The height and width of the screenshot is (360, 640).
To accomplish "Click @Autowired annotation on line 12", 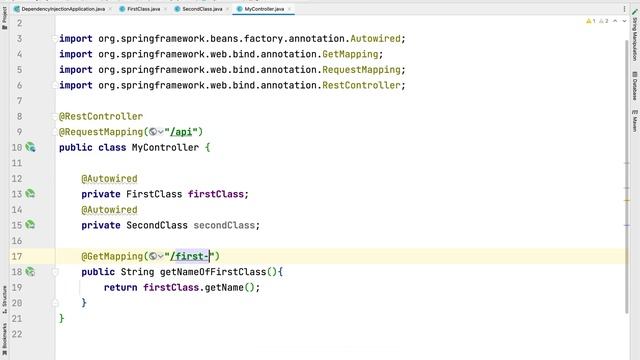I will point(109,178).
